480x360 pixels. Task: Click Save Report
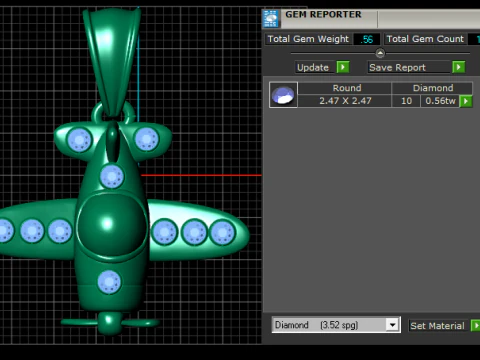[409, 67]
